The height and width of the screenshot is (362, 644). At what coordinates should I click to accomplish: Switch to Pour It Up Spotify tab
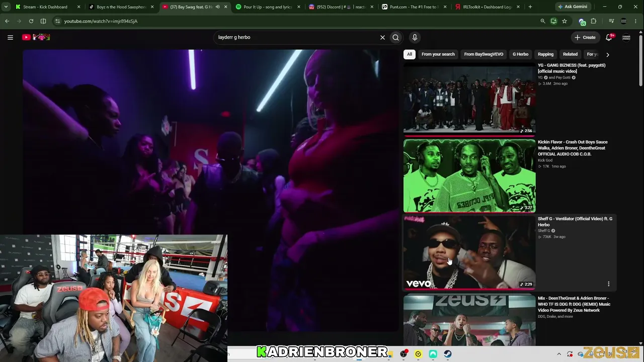click(x=268, y=7)
